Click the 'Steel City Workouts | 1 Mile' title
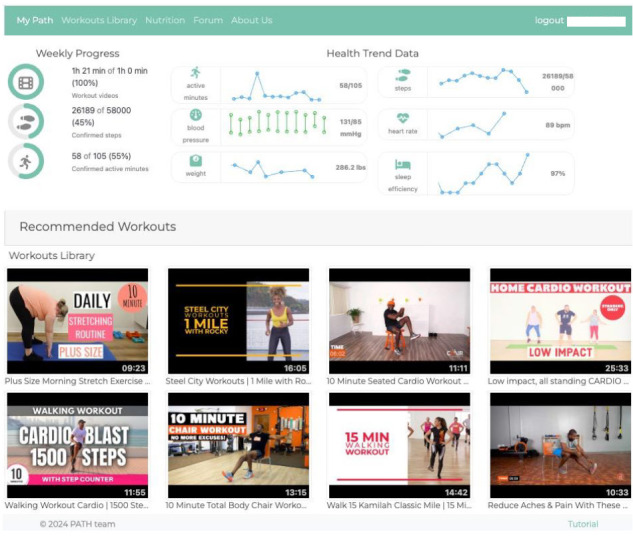The image size is (633, 540). 239,381
